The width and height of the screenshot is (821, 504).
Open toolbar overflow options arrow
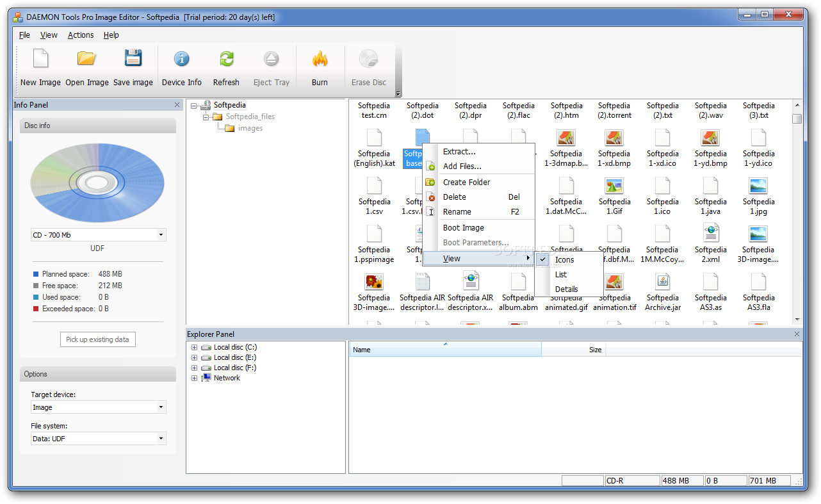pyautogui.click(x=398, y=94)
